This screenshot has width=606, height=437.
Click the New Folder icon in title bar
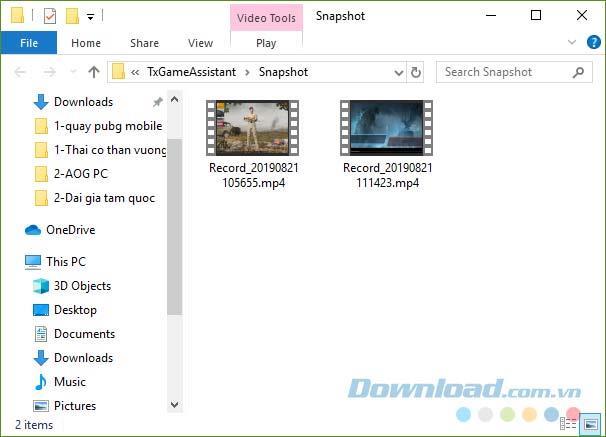click(x=72, y=16)
